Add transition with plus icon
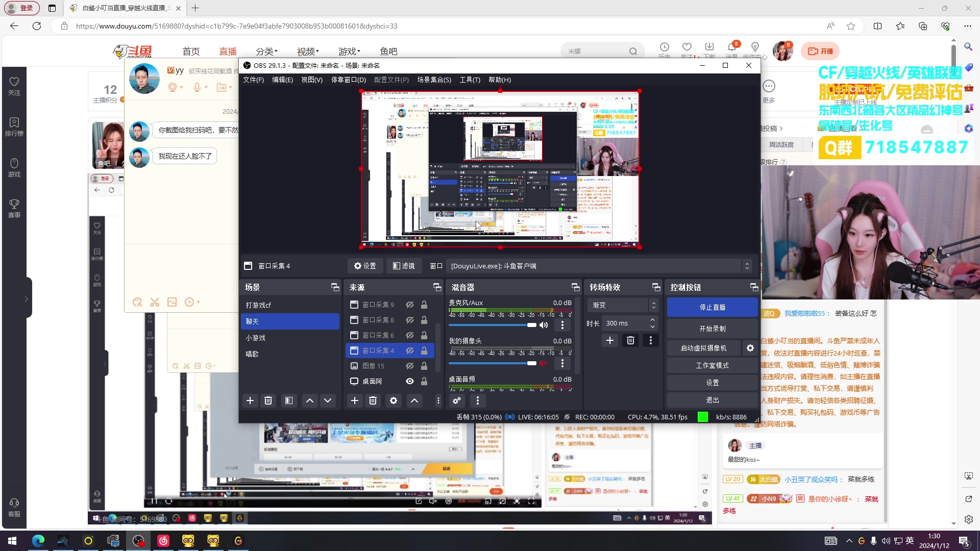Screen dimensions: 980x551 coord(609,340)
